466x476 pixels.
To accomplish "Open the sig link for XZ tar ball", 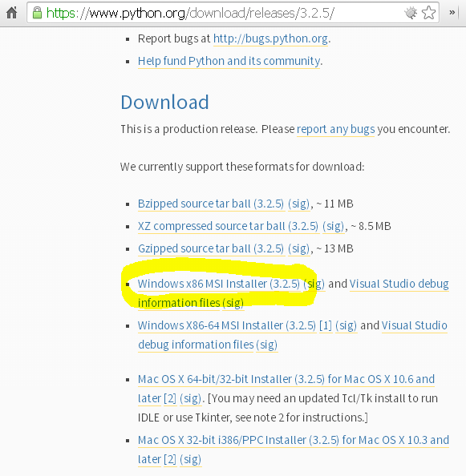I will pyautogui.click(x=333, y=227).
